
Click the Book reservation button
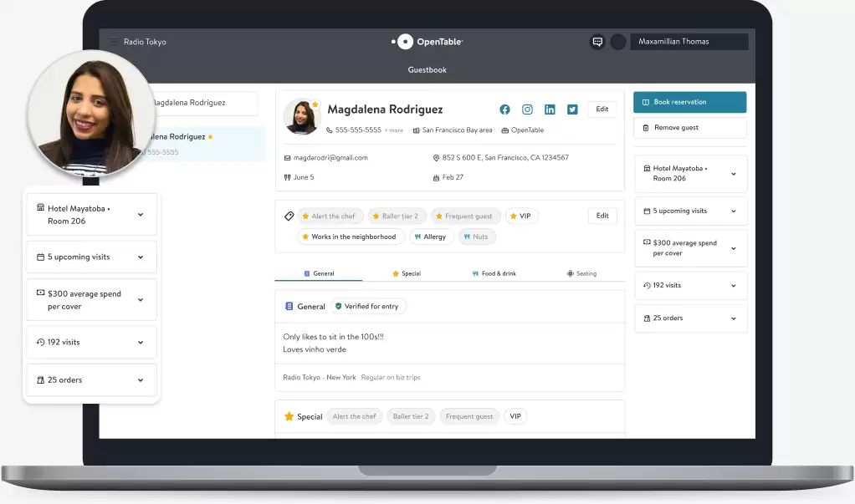click(x=689, y=102)
